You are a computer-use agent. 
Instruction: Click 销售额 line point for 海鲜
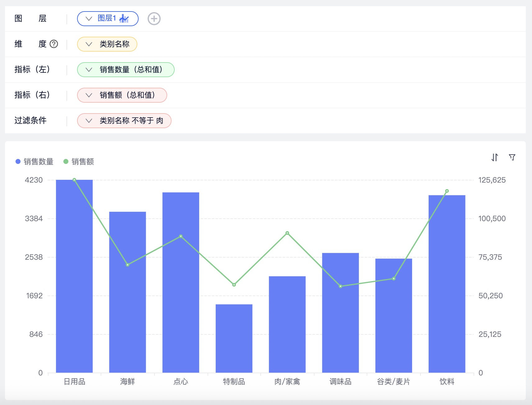click(127, 265)
